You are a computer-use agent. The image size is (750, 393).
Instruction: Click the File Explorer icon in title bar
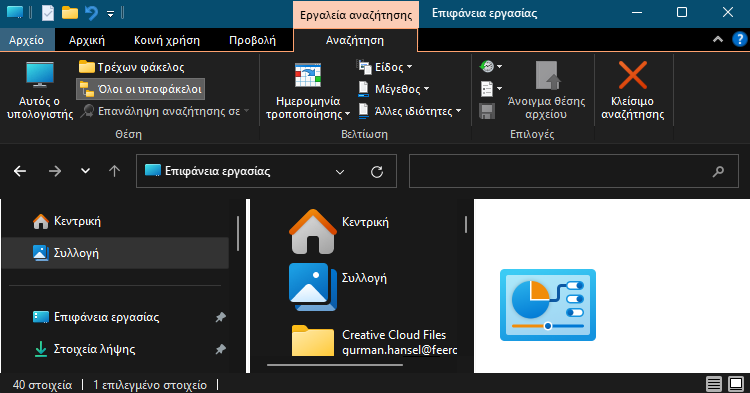15,13
